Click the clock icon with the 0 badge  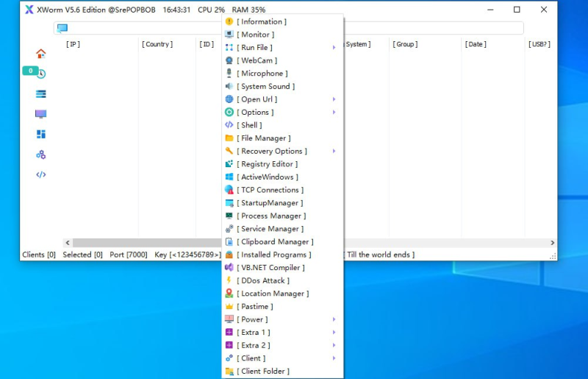(x=41, y=74)
